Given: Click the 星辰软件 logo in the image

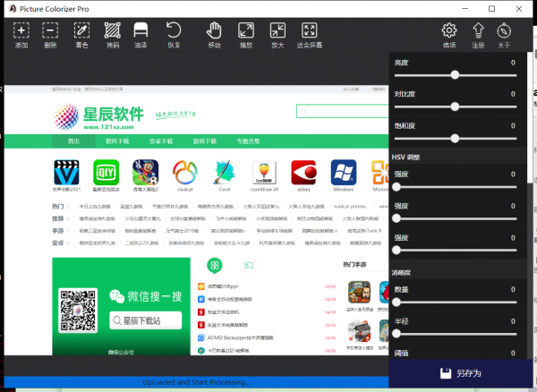Looking at the screenshot, I should pyautogui.click(x=99, y=117).
